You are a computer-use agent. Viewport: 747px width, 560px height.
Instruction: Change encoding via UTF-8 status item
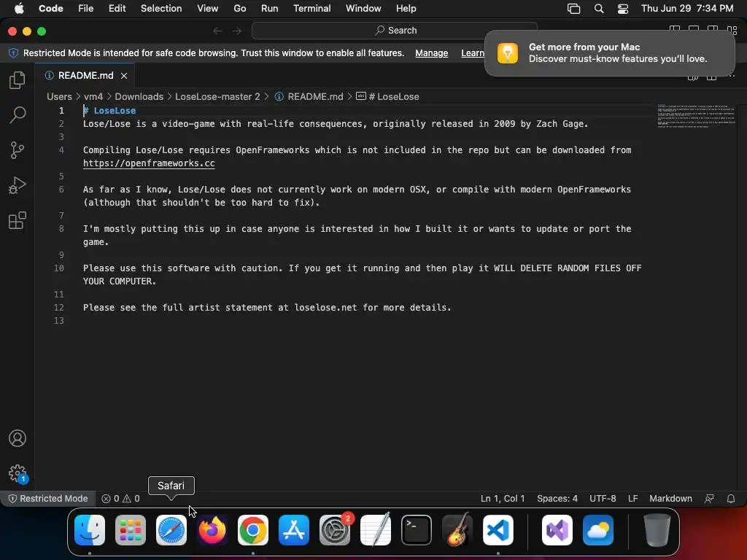(603, 499)
